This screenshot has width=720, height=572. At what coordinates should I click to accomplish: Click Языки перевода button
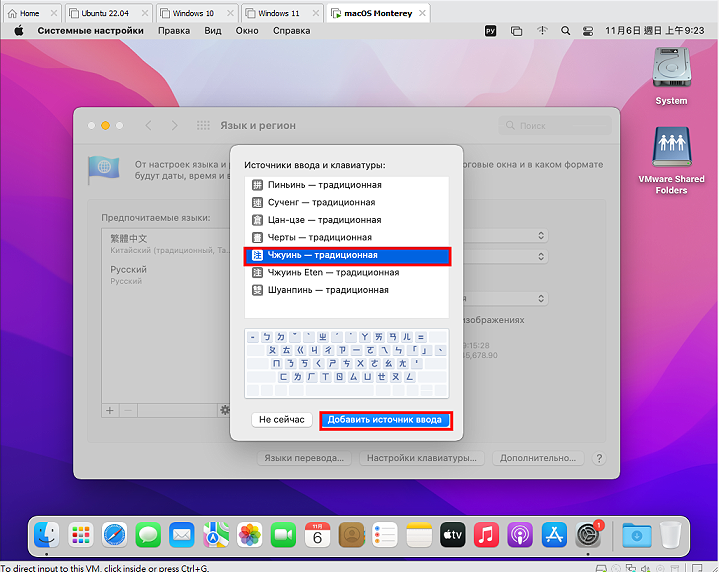pos(304,458)
